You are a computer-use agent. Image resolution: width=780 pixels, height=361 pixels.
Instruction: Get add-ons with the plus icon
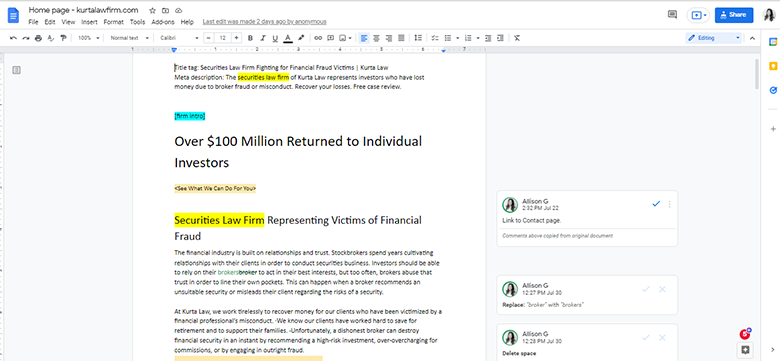pos(773,128)
